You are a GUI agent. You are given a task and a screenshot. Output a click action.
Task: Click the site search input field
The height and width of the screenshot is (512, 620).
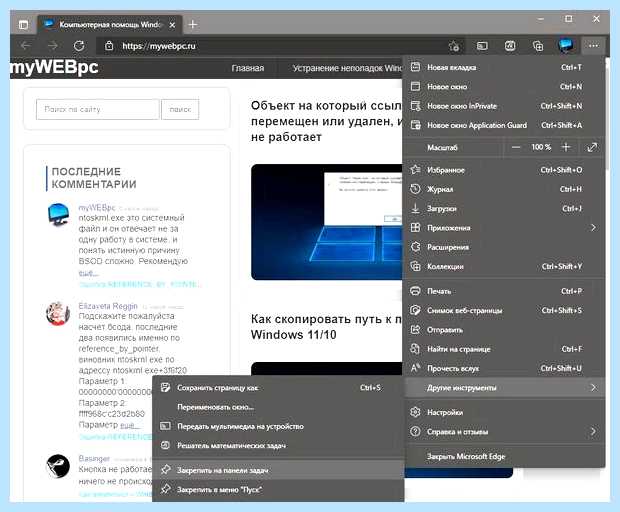tap(98, 110)
